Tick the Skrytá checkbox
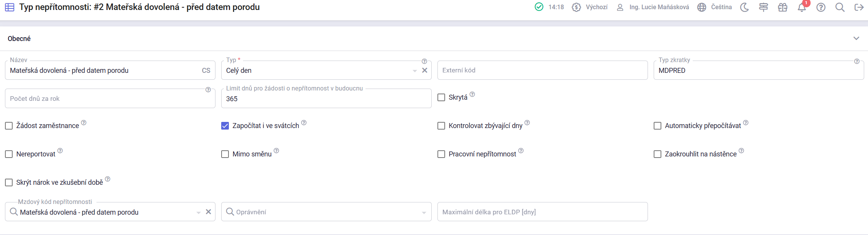Image resolution: width=868 pixels, height=235 pixels. [x=441, y=97]
